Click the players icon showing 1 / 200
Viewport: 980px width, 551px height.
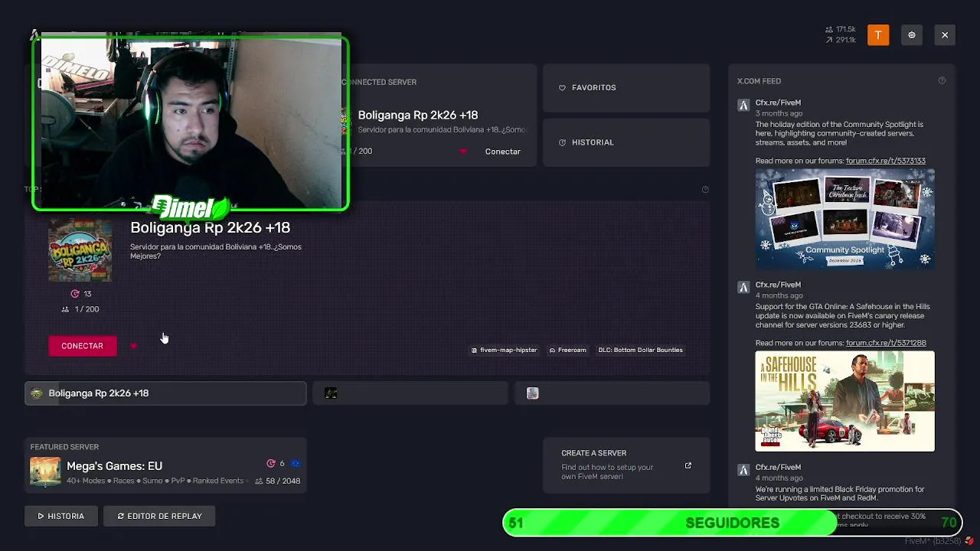click(65, 309)
